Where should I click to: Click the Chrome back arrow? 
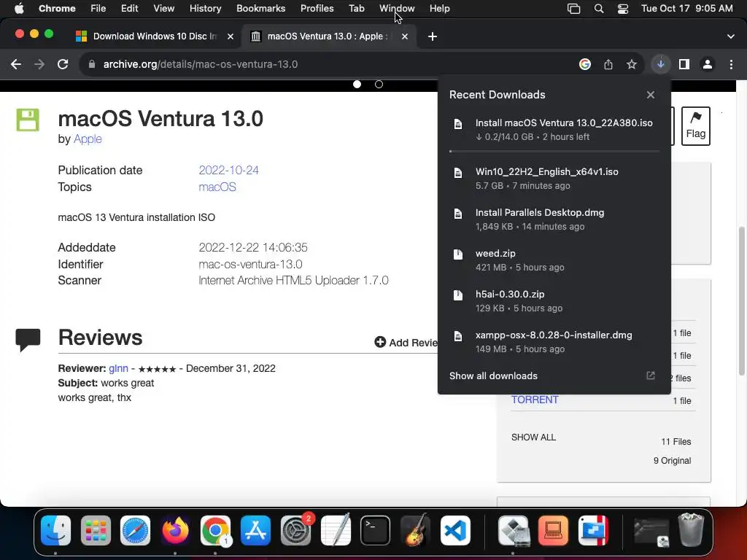pyautogui.click(x=16, y=64)
